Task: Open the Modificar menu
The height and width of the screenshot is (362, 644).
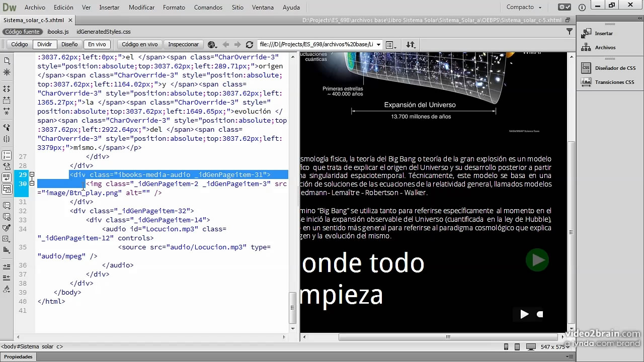Action: [142, 8]
